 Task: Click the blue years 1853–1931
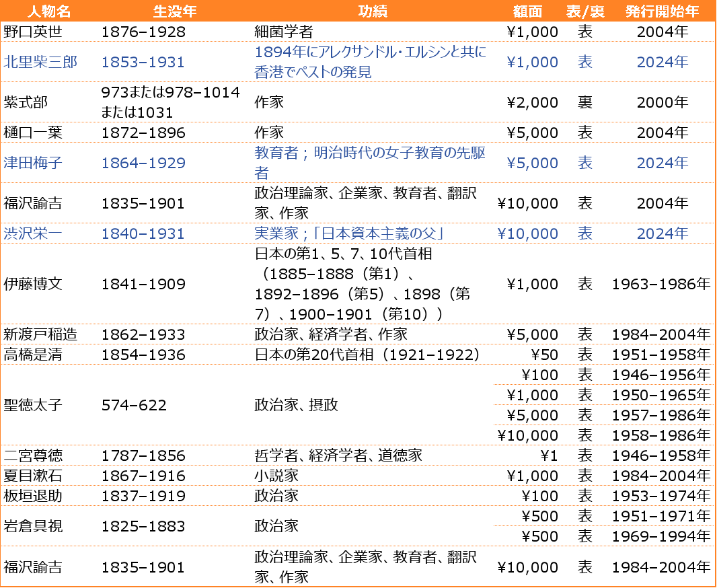coord(143,62)
